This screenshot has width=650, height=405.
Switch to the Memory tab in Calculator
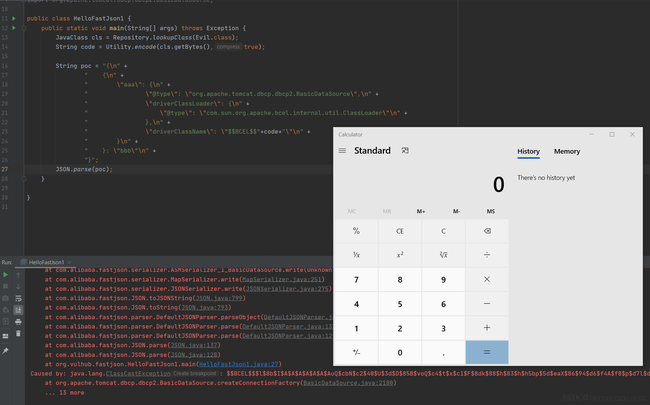pyautogui.click(x=567, y=152)
